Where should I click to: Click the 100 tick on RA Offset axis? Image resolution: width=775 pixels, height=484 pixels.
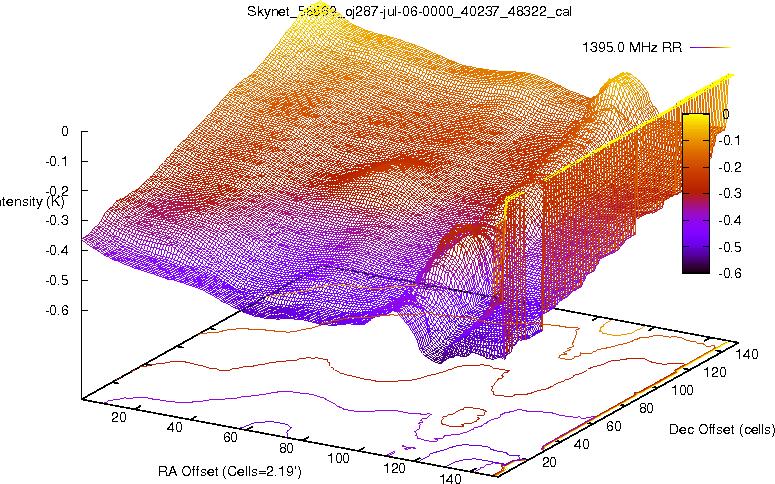pos(339,458)
